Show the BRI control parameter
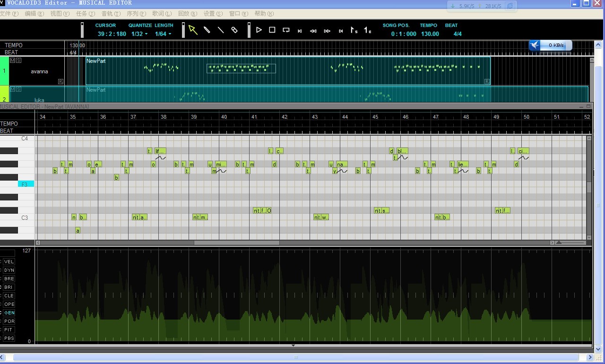605x364 pixels. click(x=9, y=287)
